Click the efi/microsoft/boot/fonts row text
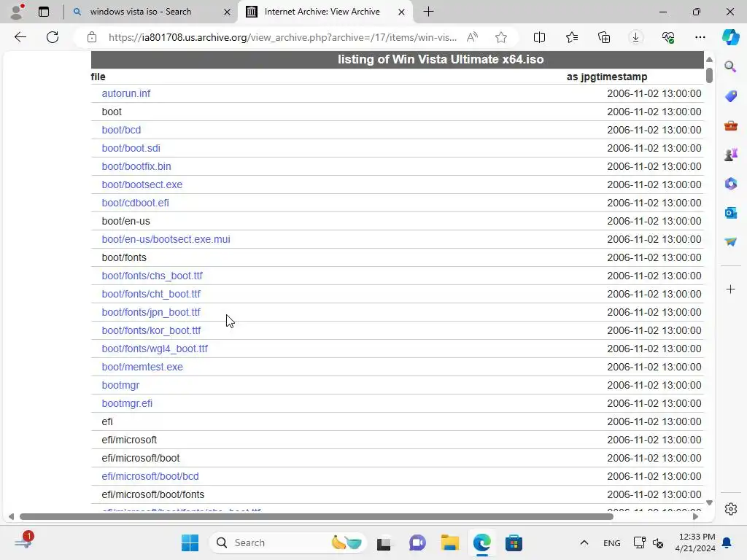 coord(153,495)
